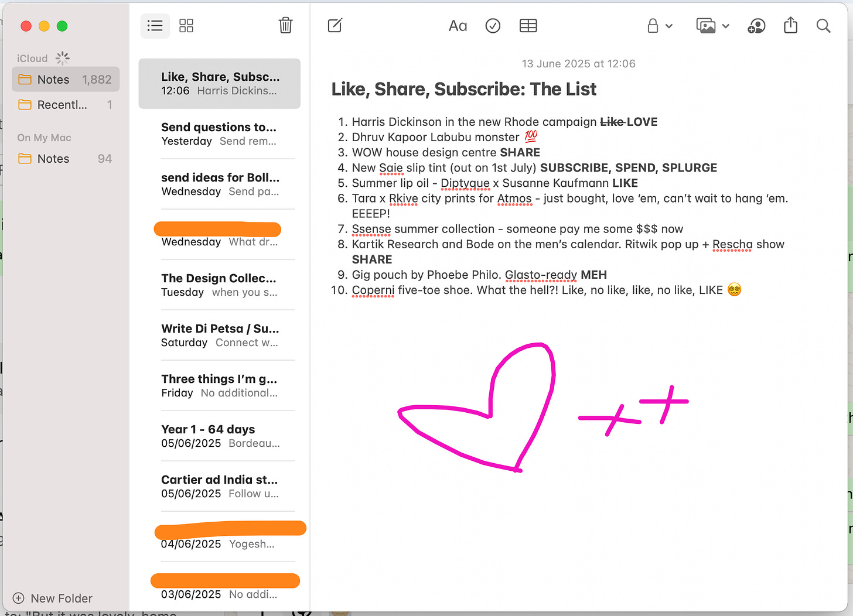
Task: Click the photos and media icon
Action: pos(706,26)
